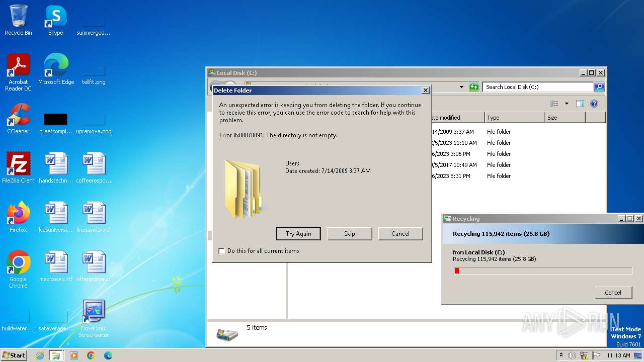Change view using the view icon
The height and width of the screenshot is (362, 644).
click(x=554, y=104)
